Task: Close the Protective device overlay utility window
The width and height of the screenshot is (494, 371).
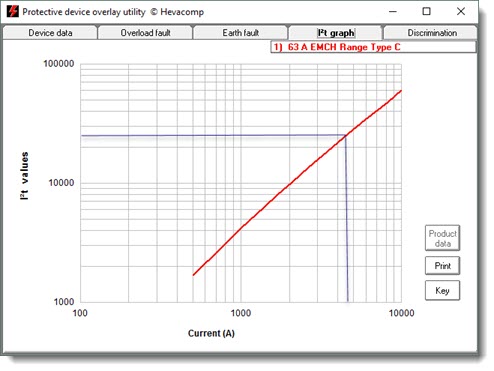Action: tap(461, 12)
